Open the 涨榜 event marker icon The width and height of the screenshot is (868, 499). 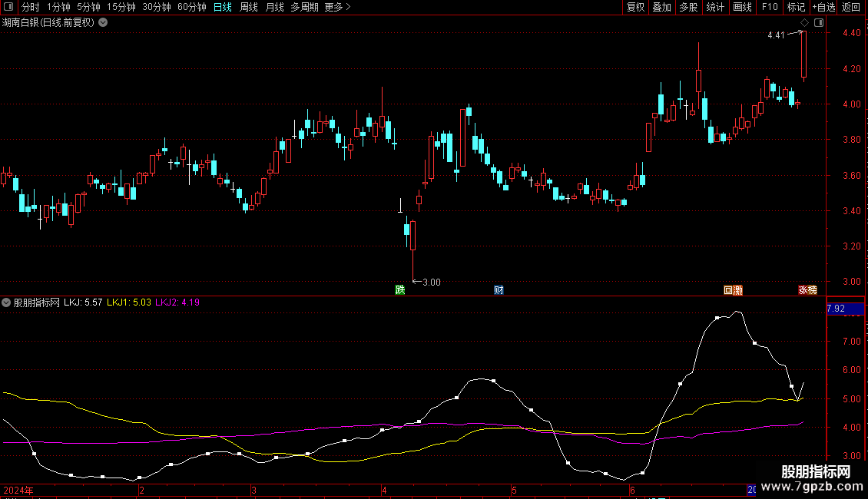click(x=808, y=290)
